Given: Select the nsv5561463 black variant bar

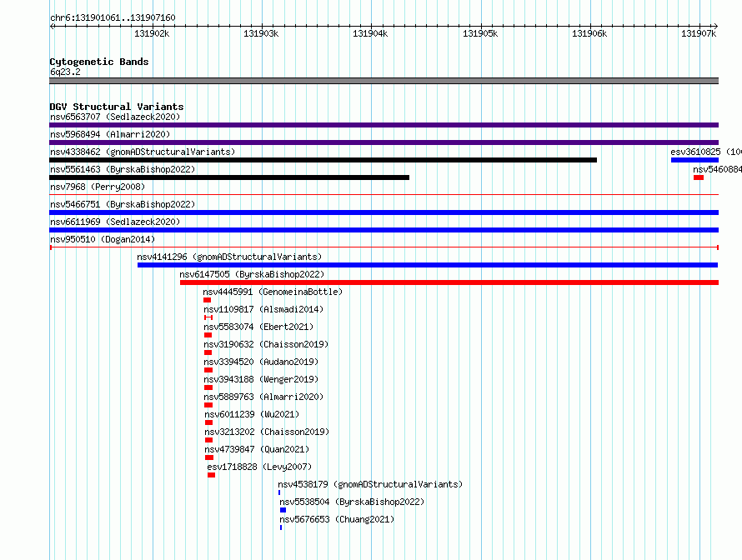Looking at the screenshot, I should (x=229, y=177).
